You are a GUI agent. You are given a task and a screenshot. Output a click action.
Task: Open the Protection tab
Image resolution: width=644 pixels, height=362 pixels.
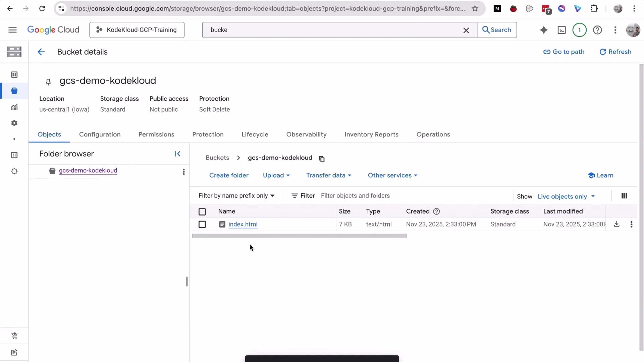tap(208, 134)
